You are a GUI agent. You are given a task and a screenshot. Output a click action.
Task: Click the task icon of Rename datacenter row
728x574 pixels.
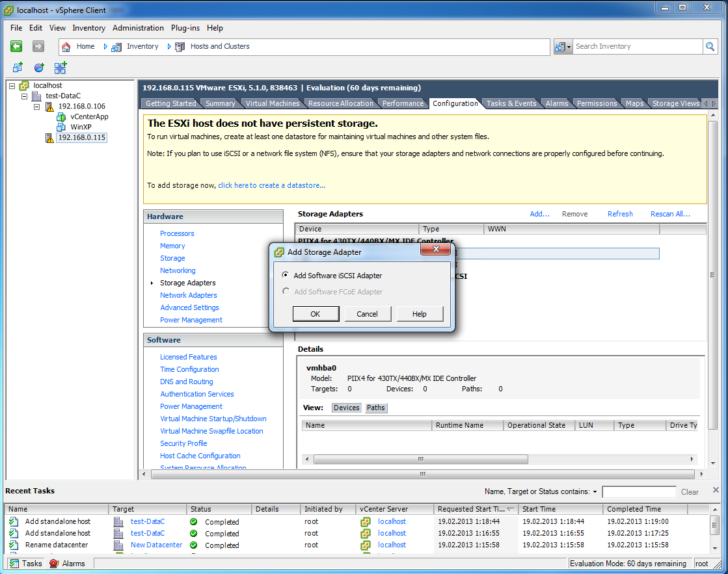14,545
